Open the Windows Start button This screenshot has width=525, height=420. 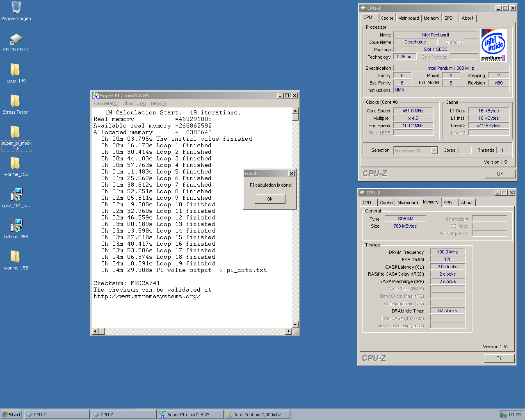[11, 415]
